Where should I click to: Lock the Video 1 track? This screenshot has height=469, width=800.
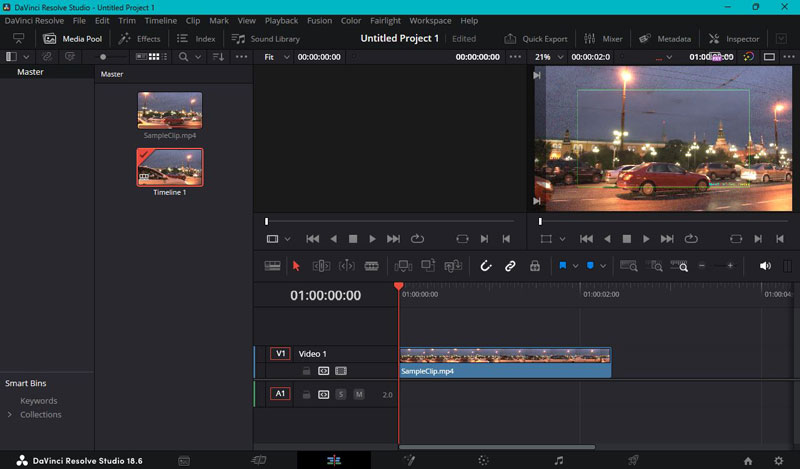coord(306,370)
